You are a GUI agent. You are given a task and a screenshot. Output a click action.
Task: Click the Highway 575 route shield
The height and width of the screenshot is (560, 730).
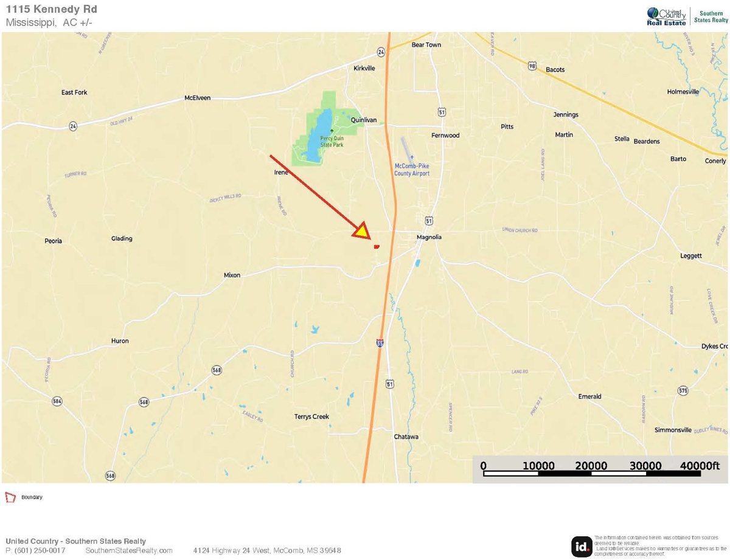pyautogui.click(x=683, y=390)
